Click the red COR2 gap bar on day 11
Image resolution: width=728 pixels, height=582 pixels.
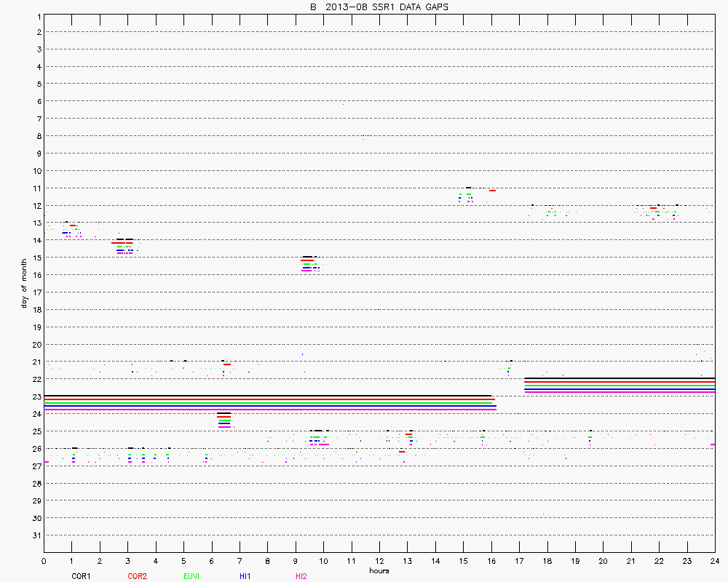493,191
